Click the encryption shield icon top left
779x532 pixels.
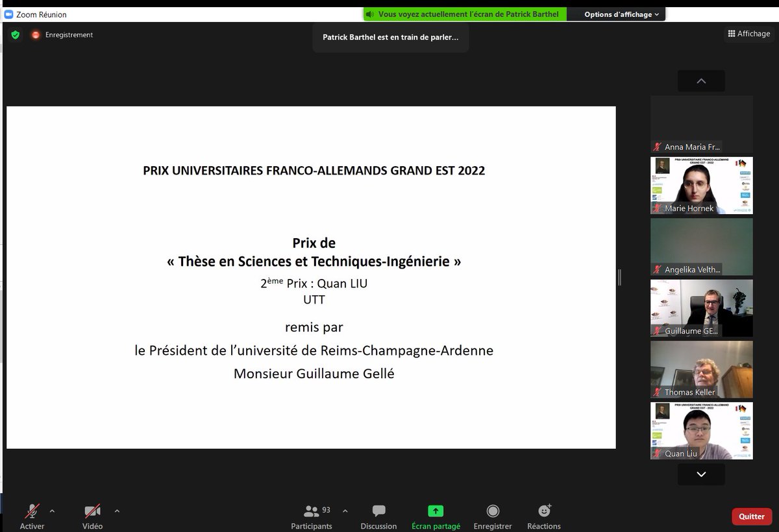point(14,34)
